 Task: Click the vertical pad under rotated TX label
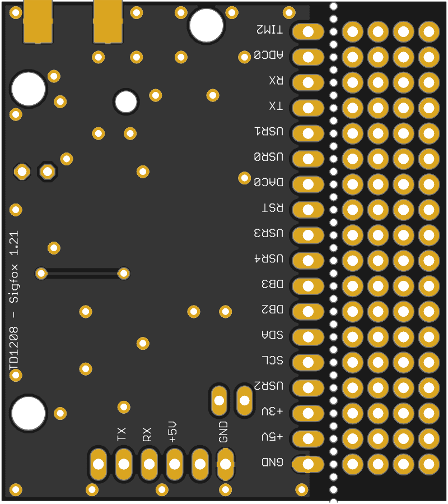pyautogui.click(x=124, y=464)
